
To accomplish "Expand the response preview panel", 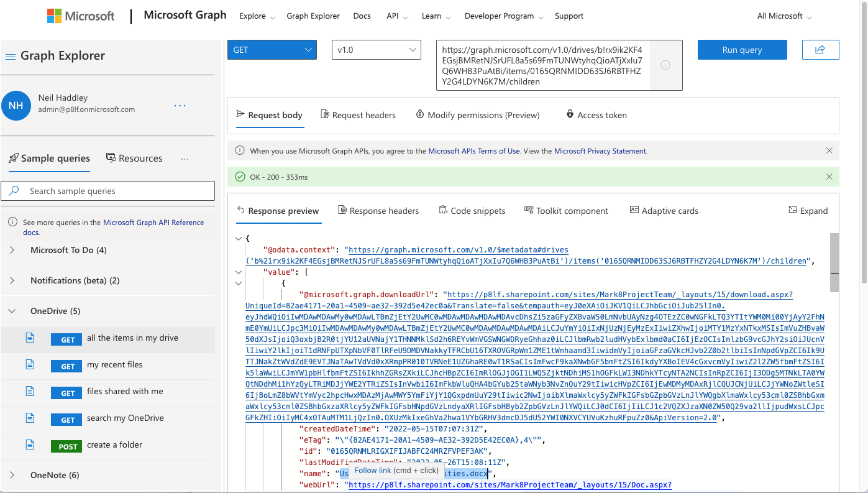I will pyautogui.click(x=808, y=211).
